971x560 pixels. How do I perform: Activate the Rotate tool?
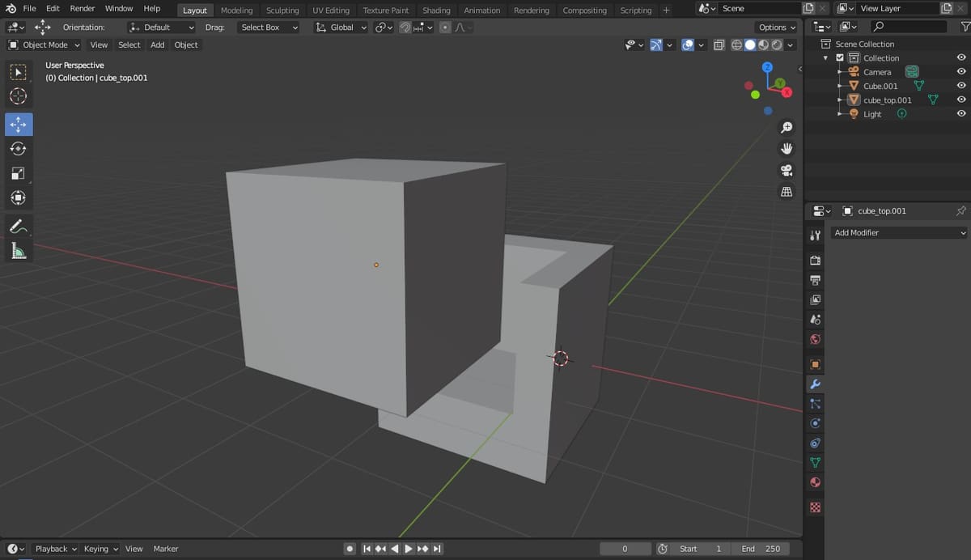point(18,149)
